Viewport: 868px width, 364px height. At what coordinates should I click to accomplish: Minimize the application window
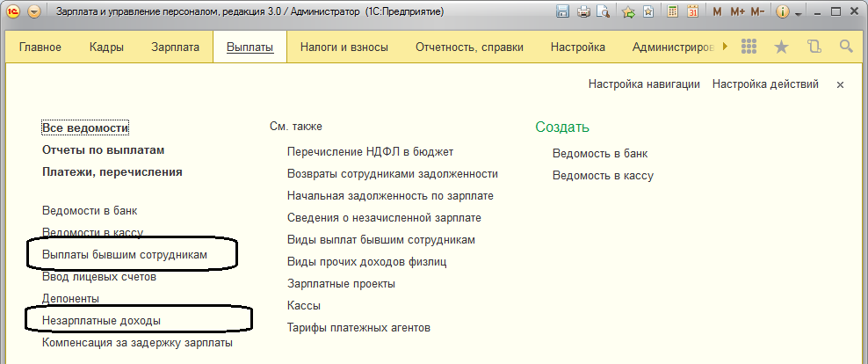(x=818, y=12)
